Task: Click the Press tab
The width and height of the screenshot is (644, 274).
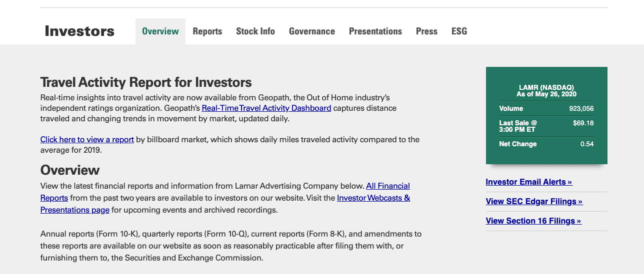Action: [x=426, y=31]
